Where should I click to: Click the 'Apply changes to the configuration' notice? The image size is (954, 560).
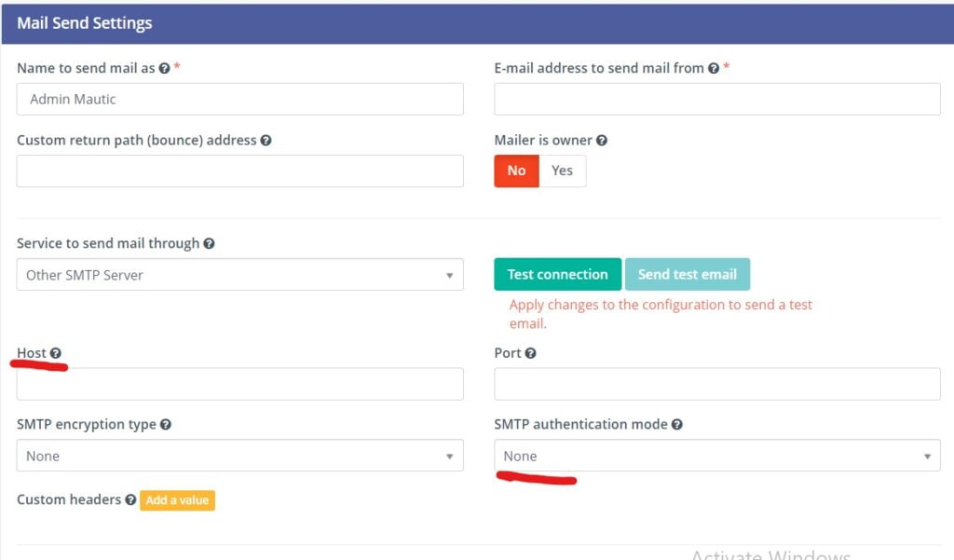pyautogui.click(x=661, y=313)
